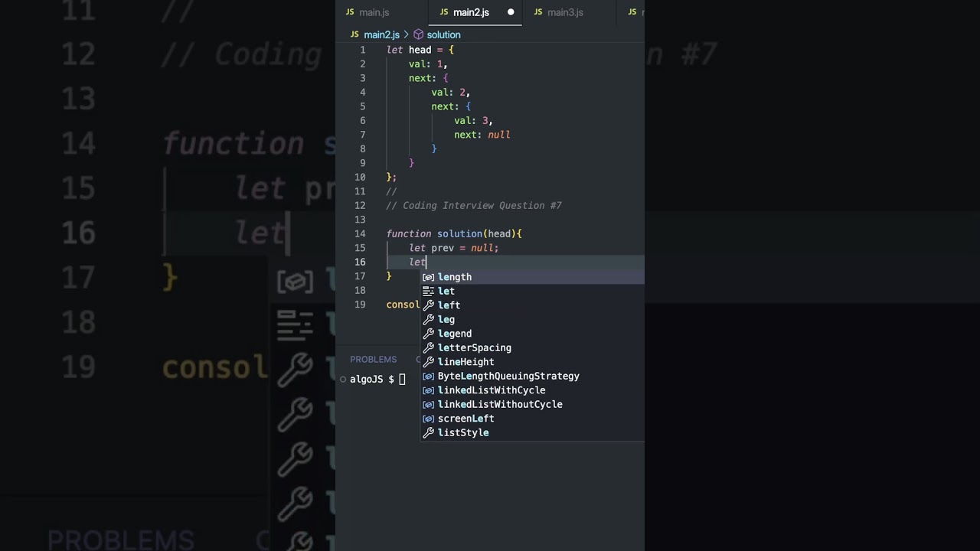Pick the left suggestion from autocomplete
The width and height of the screenshot is (980, 551).
pos(532,305)
